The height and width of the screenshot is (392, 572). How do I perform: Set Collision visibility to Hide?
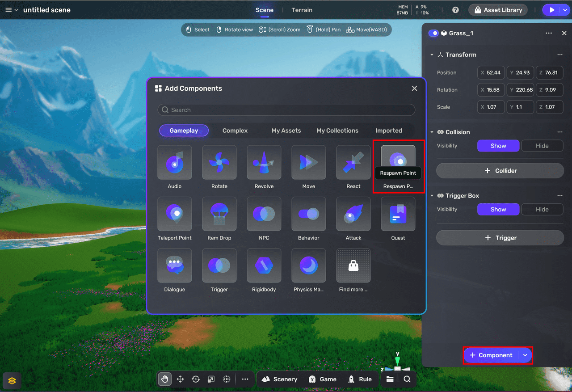click(542, 146)
